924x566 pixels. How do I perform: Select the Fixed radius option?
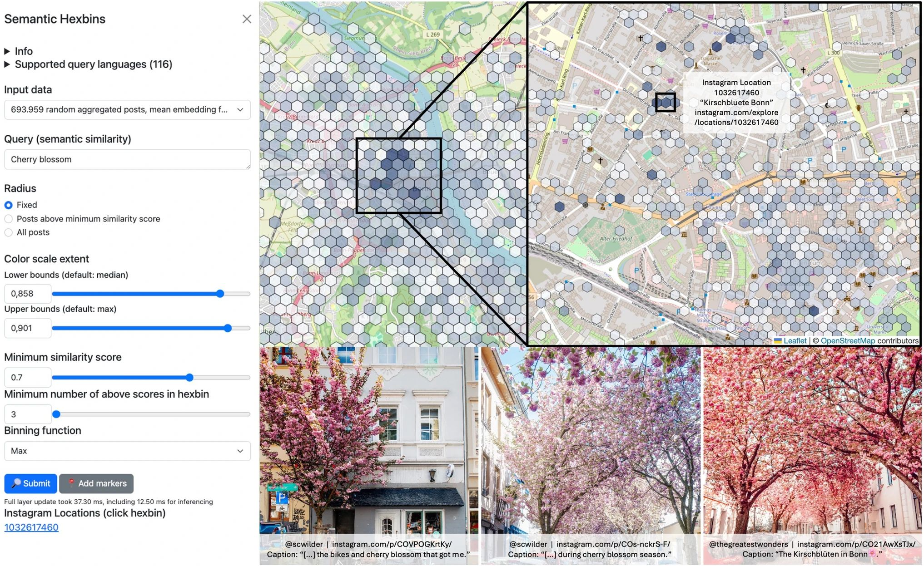(9, 205)
